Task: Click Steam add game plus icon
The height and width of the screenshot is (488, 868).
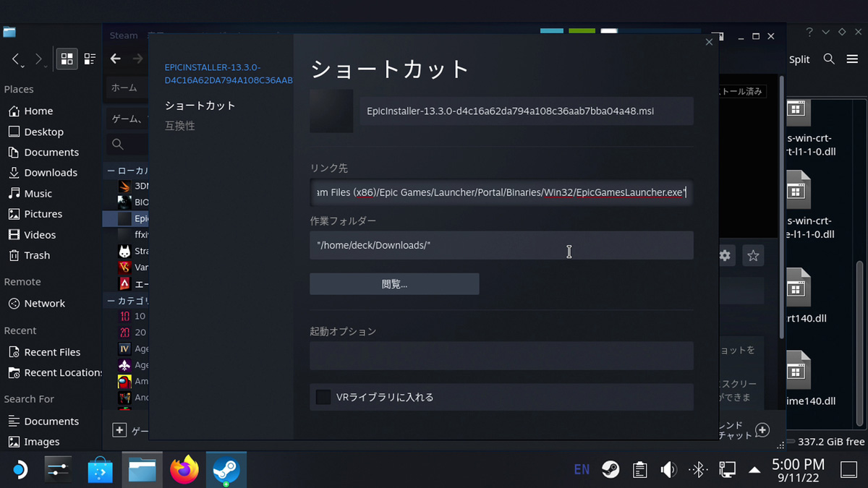Action: (120, 430)
